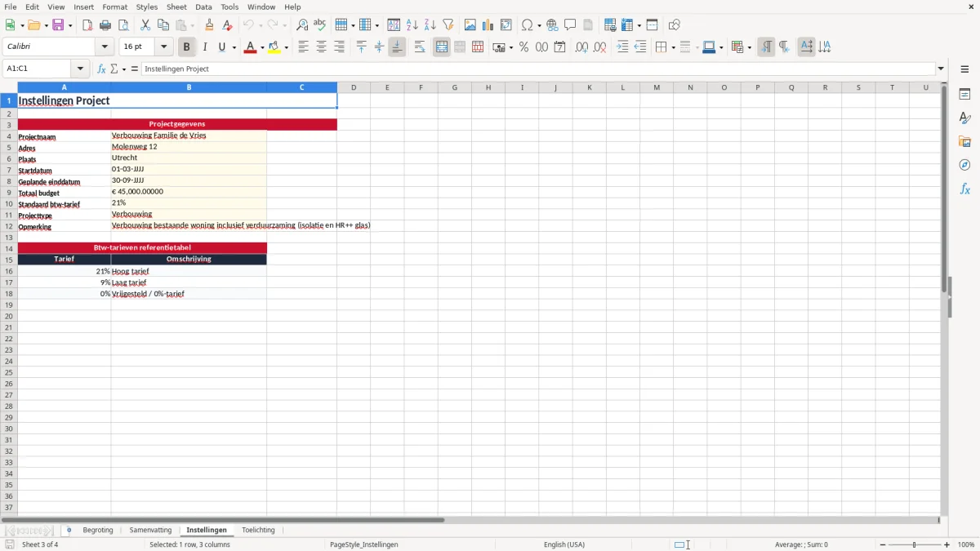
Task: Open the Function Wizard
Action: click(x=101, y=69)
